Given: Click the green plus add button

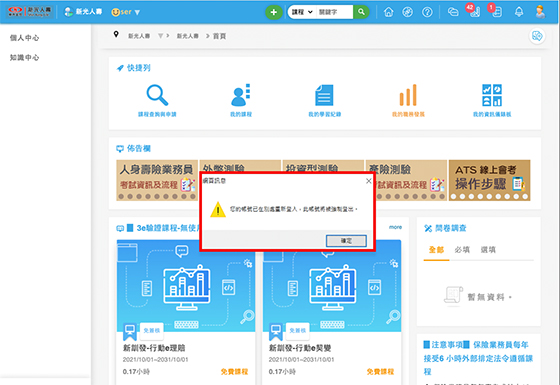Looking at the screenshot, I should coord(274,12).
